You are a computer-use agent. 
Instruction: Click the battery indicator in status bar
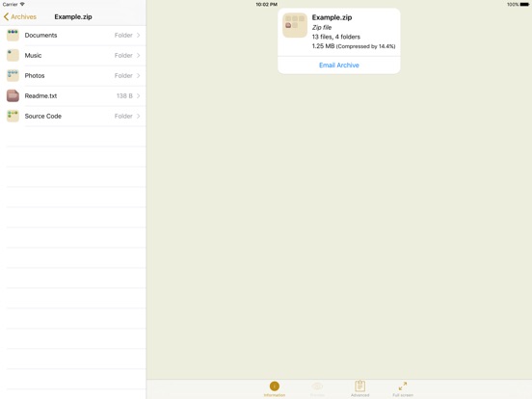click(524, 5)
